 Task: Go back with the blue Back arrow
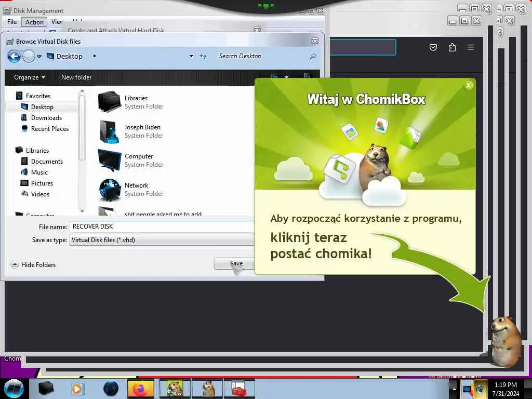pos(14,56)
